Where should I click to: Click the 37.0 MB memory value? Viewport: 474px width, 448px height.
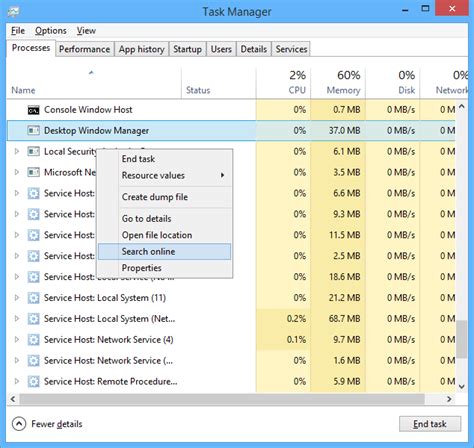coord(344,130)
